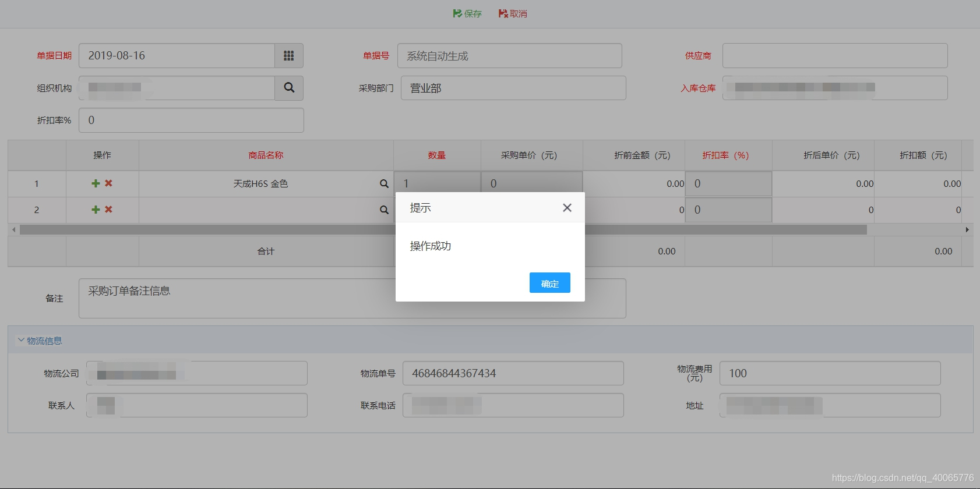The image size is (980, 489).
Task: Click the 物流单号 field 46846844367434
Action: point(513,373)
